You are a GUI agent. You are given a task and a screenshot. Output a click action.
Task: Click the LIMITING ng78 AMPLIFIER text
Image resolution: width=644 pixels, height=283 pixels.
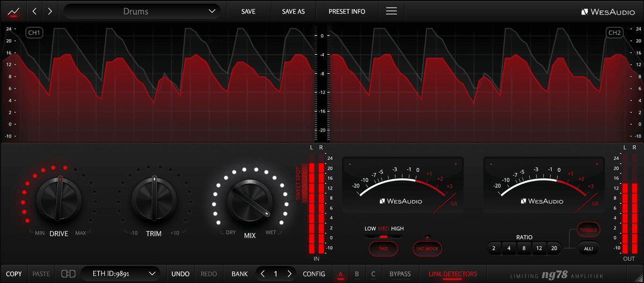(x=556, y=275)
